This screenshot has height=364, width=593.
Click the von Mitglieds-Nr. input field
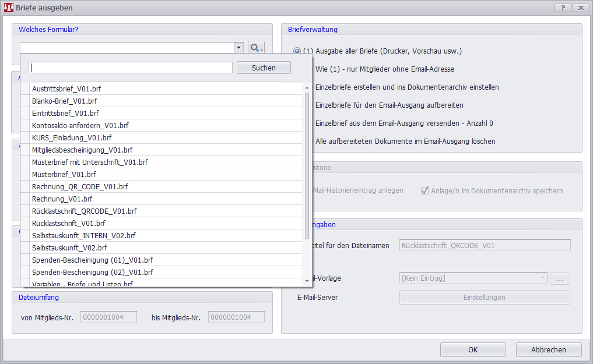(108, 317)
